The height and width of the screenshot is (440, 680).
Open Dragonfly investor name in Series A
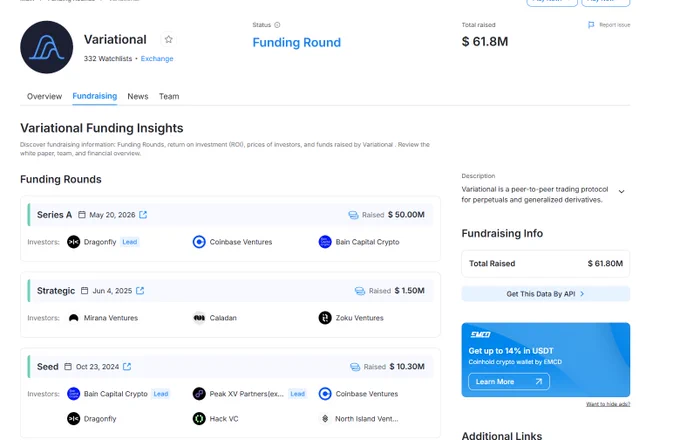(x=100, y=242)
